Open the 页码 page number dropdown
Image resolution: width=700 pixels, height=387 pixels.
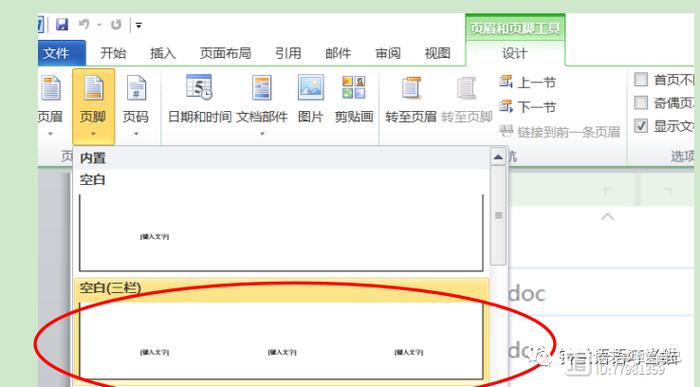[136, 106]
